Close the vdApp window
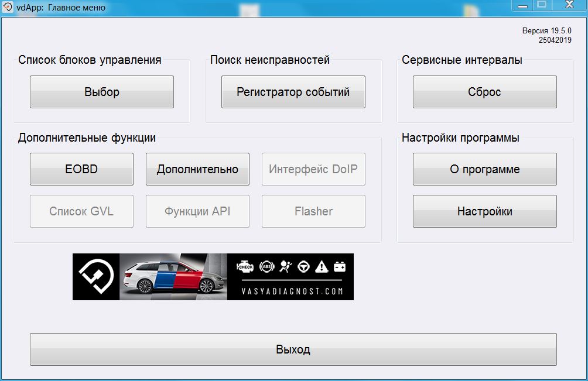Screen dimensions: 588x381 coord(569,5)
